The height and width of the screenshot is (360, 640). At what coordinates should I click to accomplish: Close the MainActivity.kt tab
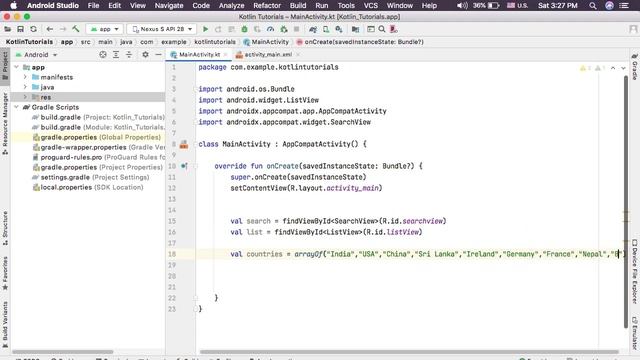click(x=225, y=55)
